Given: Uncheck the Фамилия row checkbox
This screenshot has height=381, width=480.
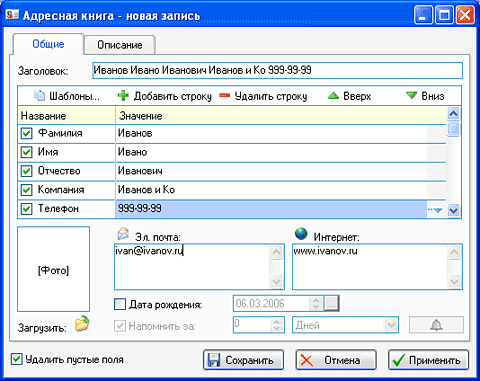Looking at the screenshot, I should click(x=26, y=134).
